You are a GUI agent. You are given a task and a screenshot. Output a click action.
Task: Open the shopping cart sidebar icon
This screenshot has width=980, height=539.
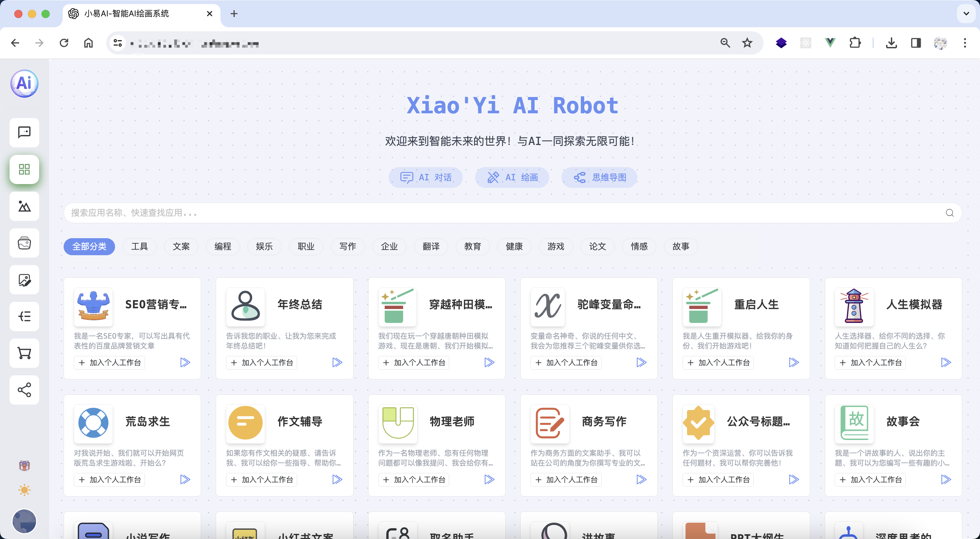pos(24,353)
